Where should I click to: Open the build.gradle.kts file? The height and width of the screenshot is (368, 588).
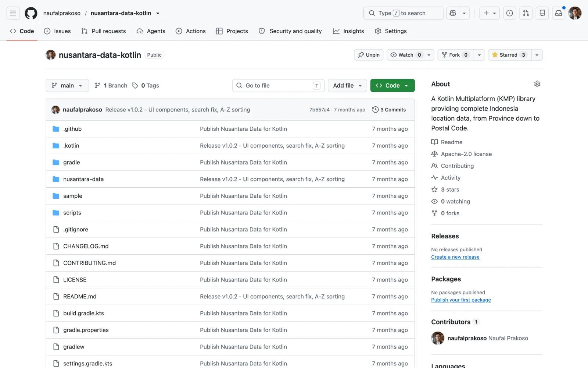click(x=83, y=313)
